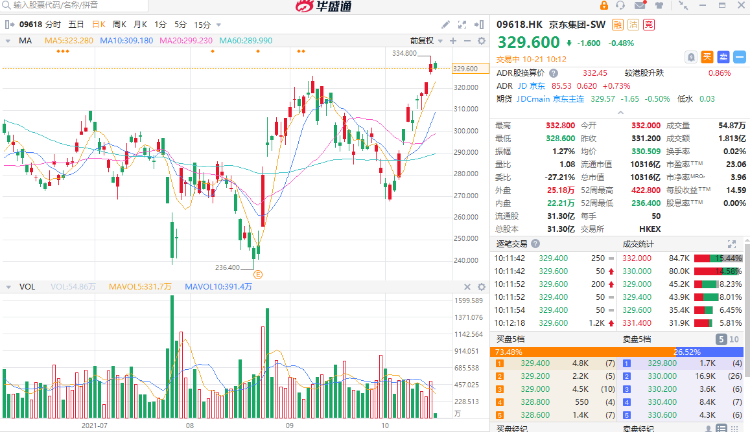Screen dimensions: 750x432
Task: Select the 日K chart tab
Action: pos(99,24)
